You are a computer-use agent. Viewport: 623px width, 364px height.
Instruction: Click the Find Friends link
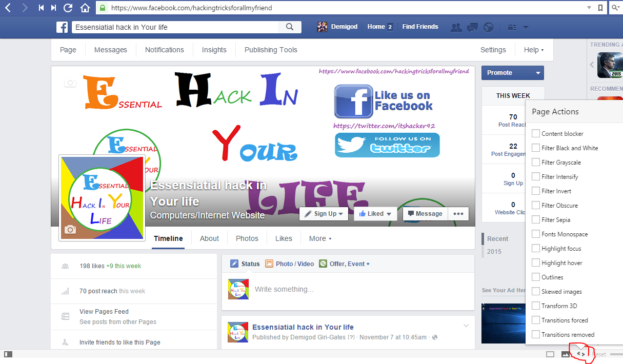coord(420,27)
